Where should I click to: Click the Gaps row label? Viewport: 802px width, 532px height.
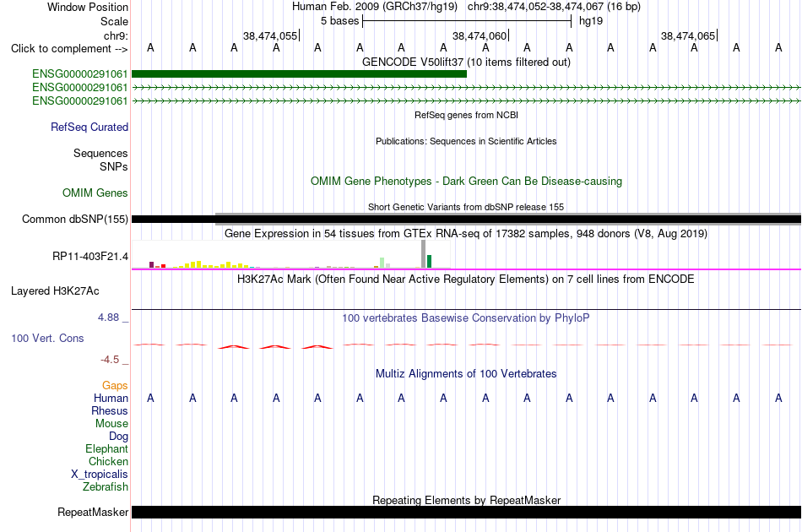click(115, 385)
